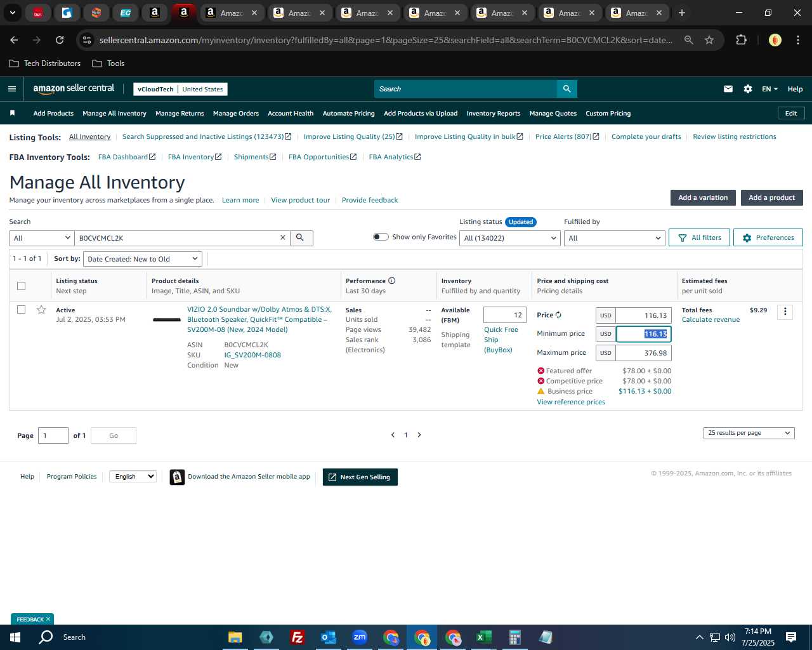Open Manage Orders menu item
This screenshot has height=650, width=812.
(x=236, y=114)
